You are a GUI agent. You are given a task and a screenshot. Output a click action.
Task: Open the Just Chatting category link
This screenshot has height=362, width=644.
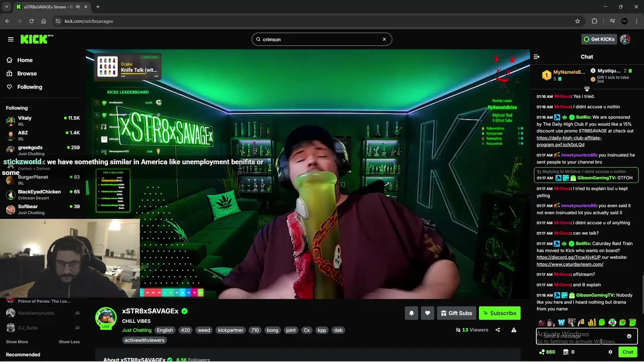(136, 330)
